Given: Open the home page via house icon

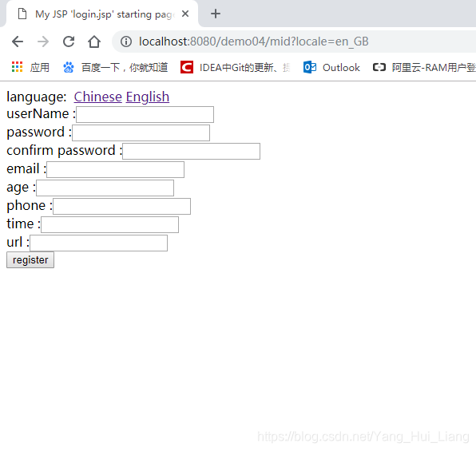Looking at the screenshot, I should click(94, 42).
